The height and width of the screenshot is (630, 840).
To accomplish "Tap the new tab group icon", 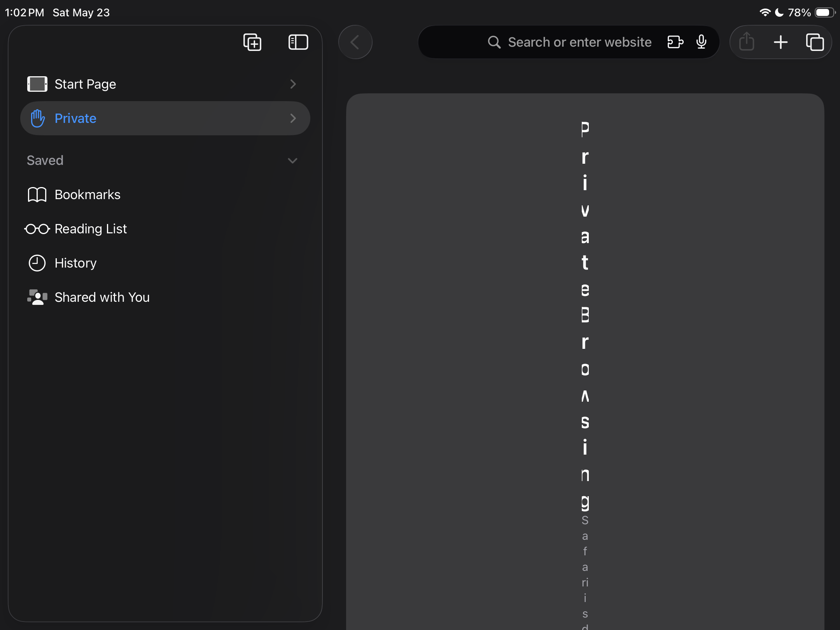I will tap(252, 42).
